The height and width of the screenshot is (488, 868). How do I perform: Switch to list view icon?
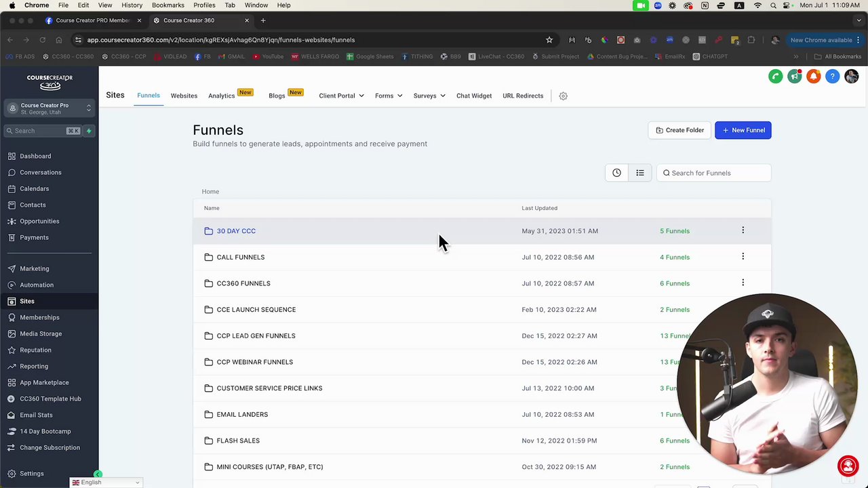pos(639,173)
